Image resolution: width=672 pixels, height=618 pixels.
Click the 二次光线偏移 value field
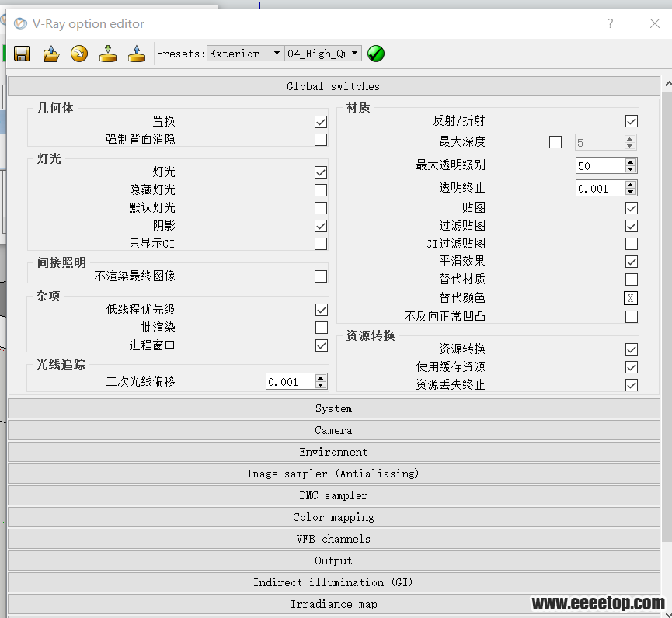pos(290,382)
